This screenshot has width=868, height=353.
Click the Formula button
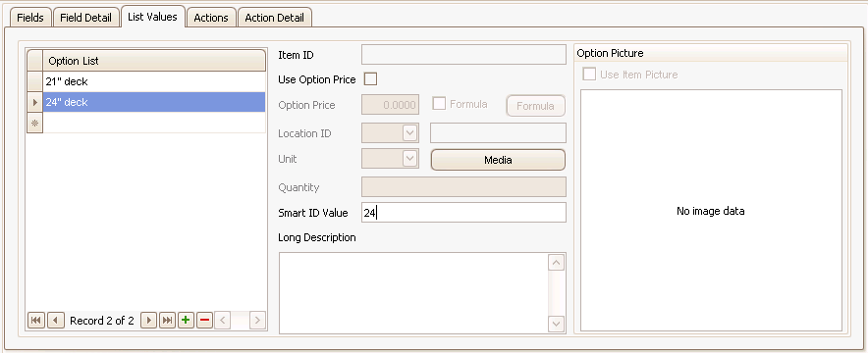pyautogui.click(x=535, y=106)
